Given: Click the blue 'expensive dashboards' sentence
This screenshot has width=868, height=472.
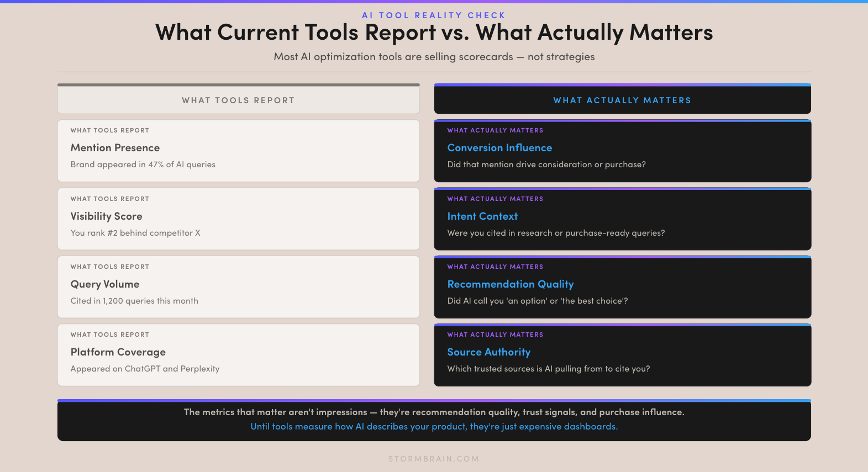Looking at the screenshot, I should pos(434,427).
